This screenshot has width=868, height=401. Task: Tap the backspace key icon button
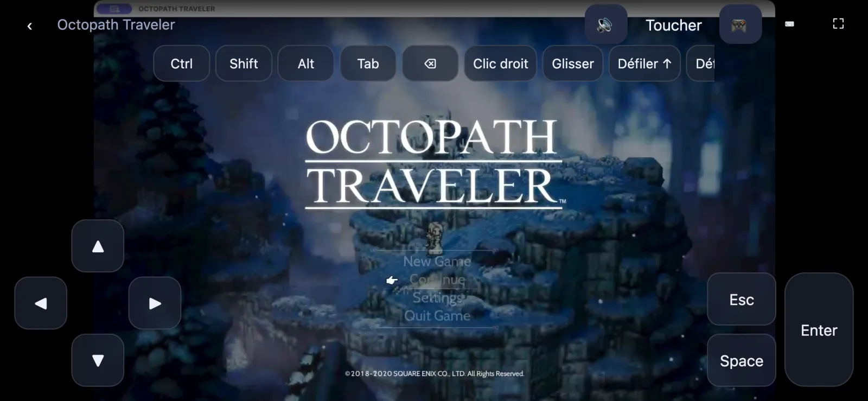[430, 63]
